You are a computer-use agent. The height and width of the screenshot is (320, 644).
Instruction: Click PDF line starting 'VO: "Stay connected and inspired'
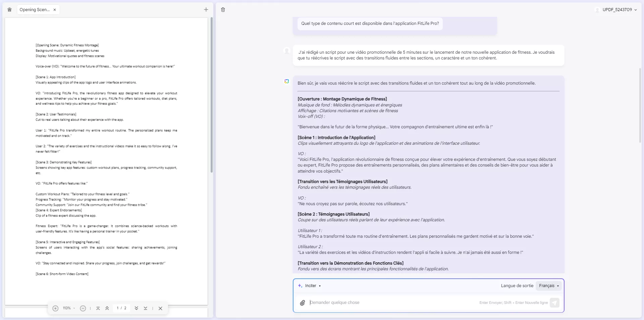tap(101, 263)
